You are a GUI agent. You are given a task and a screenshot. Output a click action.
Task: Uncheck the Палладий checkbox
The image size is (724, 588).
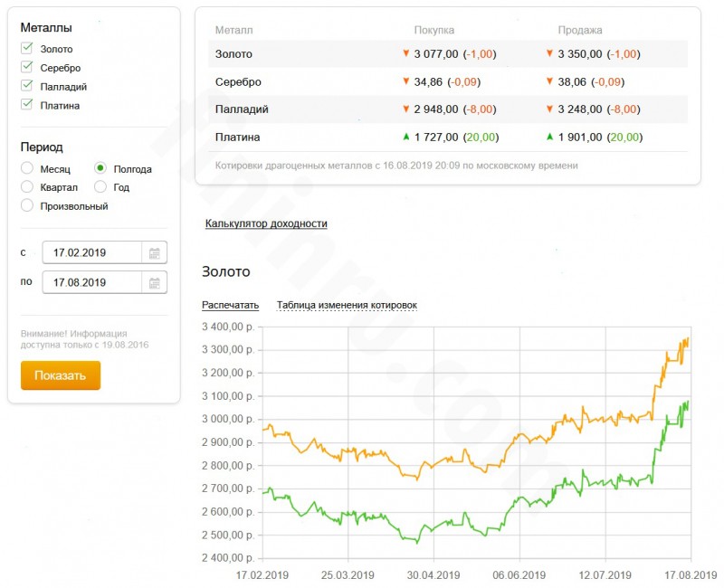27,86
